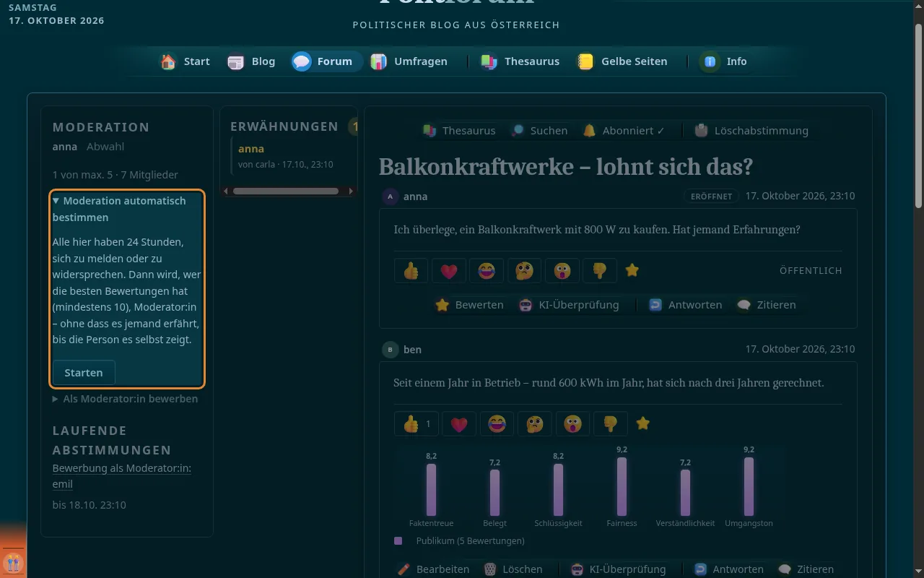Open the Umfragen polls page
Viewport: 924px width, 578px height.
(x=409, y=61)
